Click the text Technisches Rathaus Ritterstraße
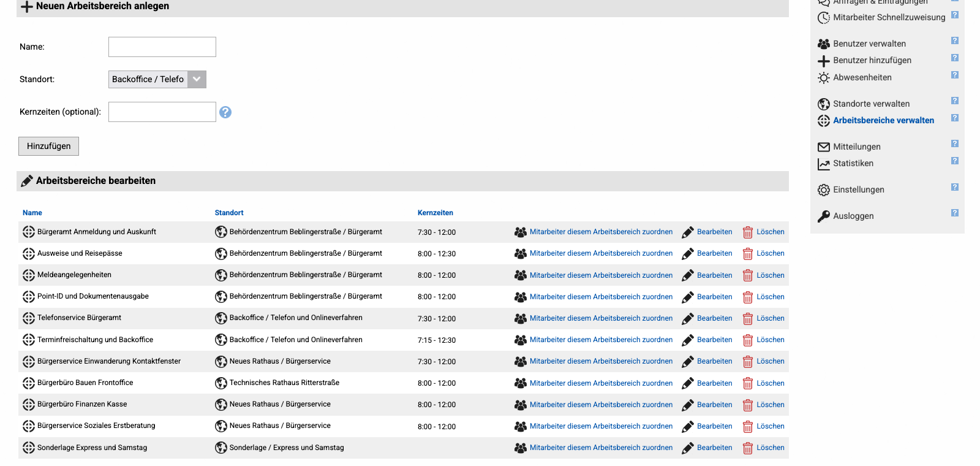 point(284,383)
